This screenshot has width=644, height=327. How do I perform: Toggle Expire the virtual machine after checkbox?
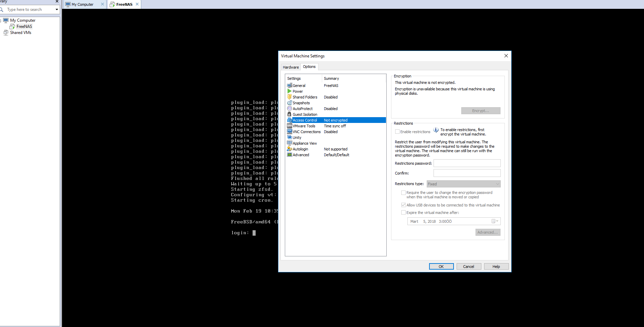click(403, 213)
